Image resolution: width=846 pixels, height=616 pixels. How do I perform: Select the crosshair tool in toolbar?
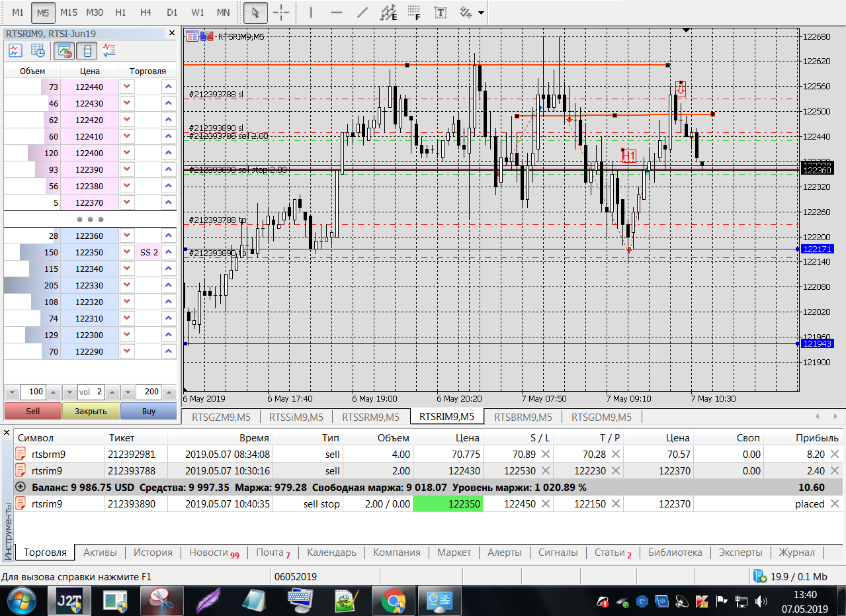coord(281,13)
